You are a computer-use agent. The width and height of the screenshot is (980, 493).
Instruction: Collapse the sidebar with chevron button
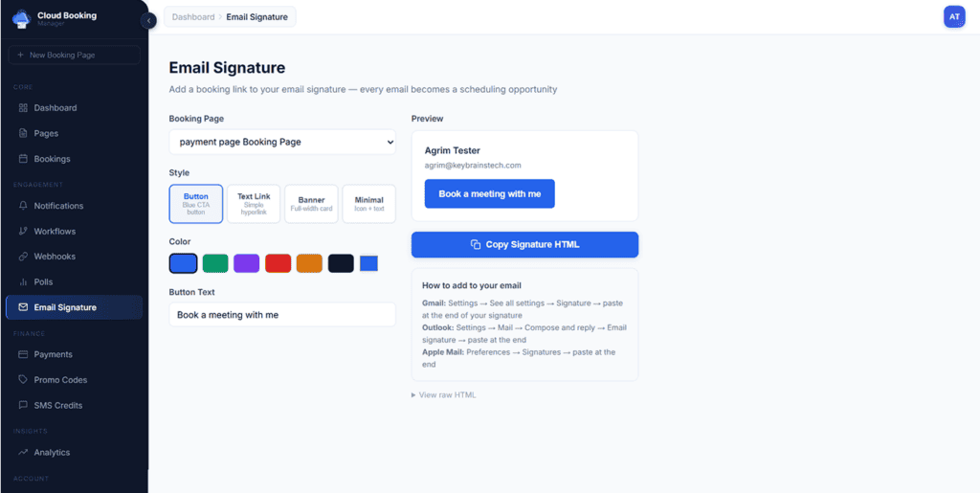coord(148,21)
